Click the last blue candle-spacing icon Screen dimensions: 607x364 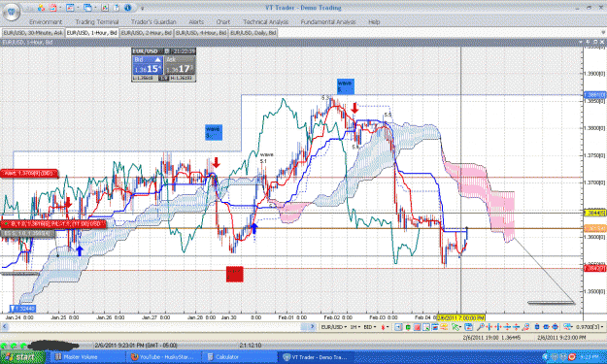(x=555, y=327)
